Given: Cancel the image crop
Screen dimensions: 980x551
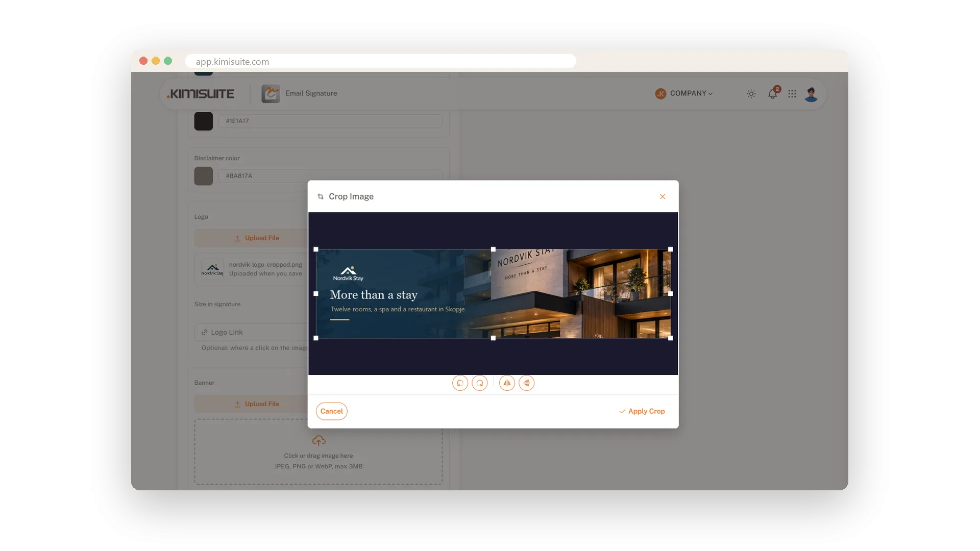Looking at the screenshot, I should 332,411.
